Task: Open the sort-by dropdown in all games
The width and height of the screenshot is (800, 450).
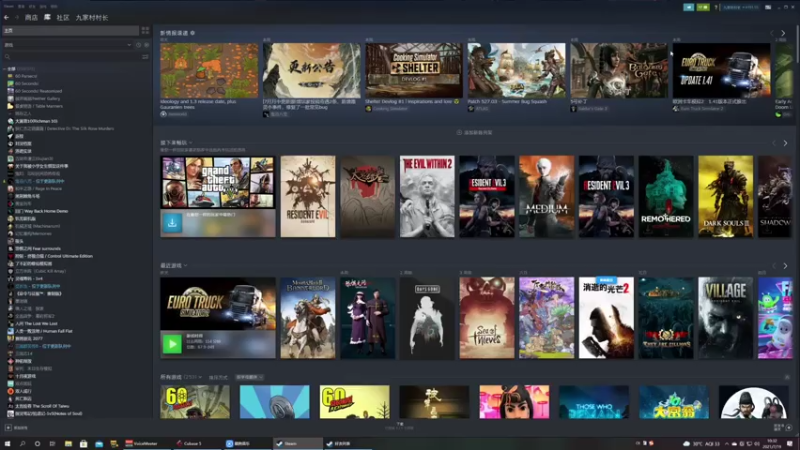Action: (249, 378)
